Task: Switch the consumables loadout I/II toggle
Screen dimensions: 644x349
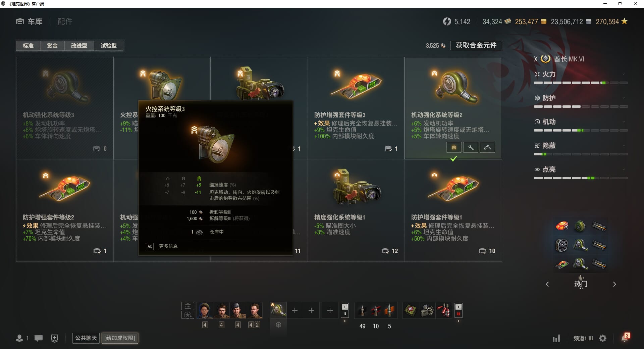Action: tap(459, 310)
